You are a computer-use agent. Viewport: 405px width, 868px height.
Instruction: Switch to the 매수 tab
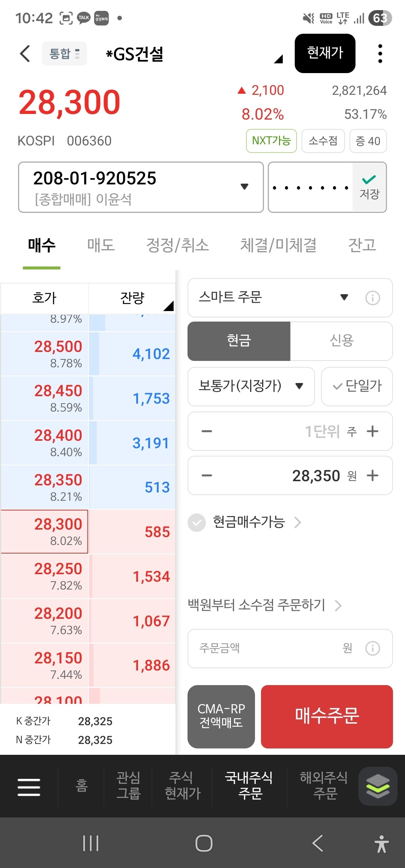pos(42,245)
